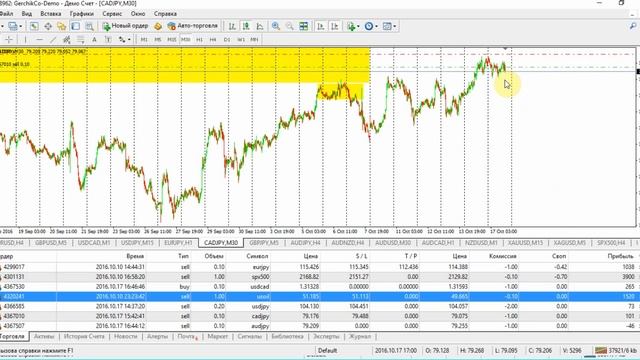This screenshot has width=640, height=360.
Task: Expand the Profiles dropdown arrow
Action: (x=20, y=26)
